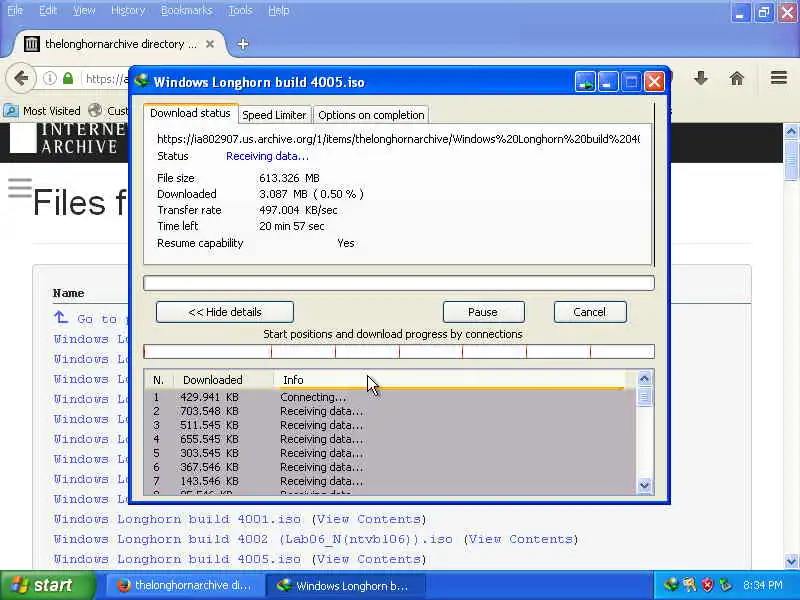Viewport: 800px width, 600px height.
Task: Click the Firefox back arrow button
Action: click(x=21, y=79)
